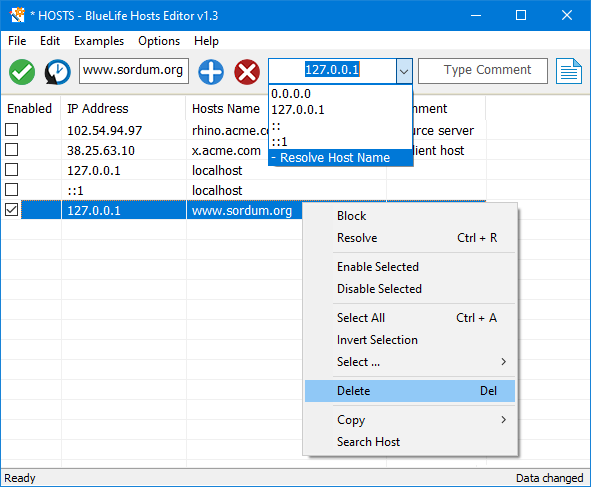Choose Resolve in the context menu
This screenshot has width=591, height=487.
click(x=410, y=238)
